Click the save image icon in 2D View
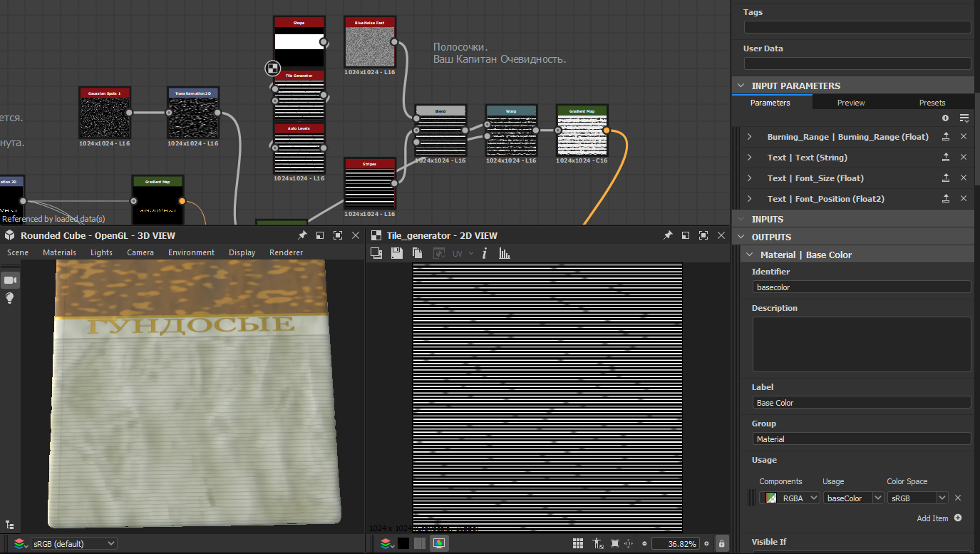This screenshot has height=554, width=980. click(397, 253)
